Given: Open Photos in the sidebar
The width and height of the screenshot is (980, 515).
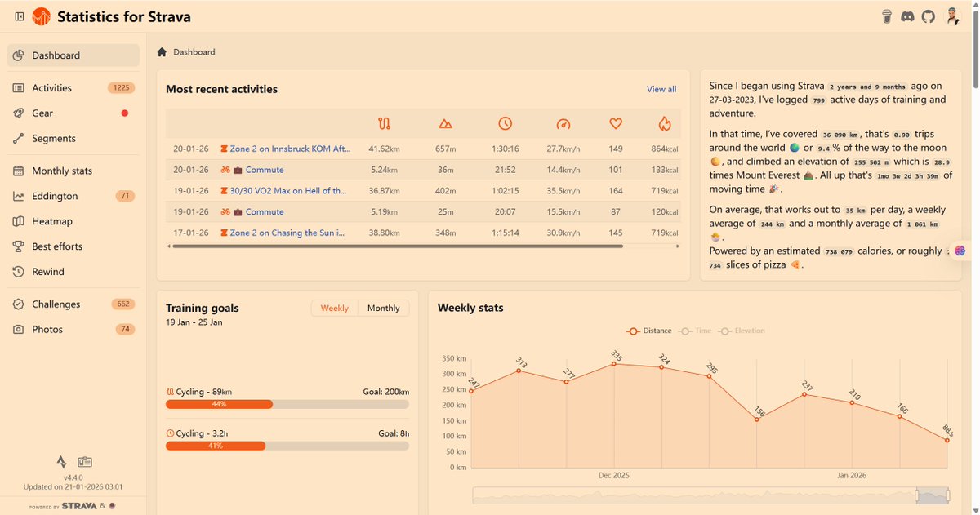Looking at the screenshot, I should click(x=73, y=329).
